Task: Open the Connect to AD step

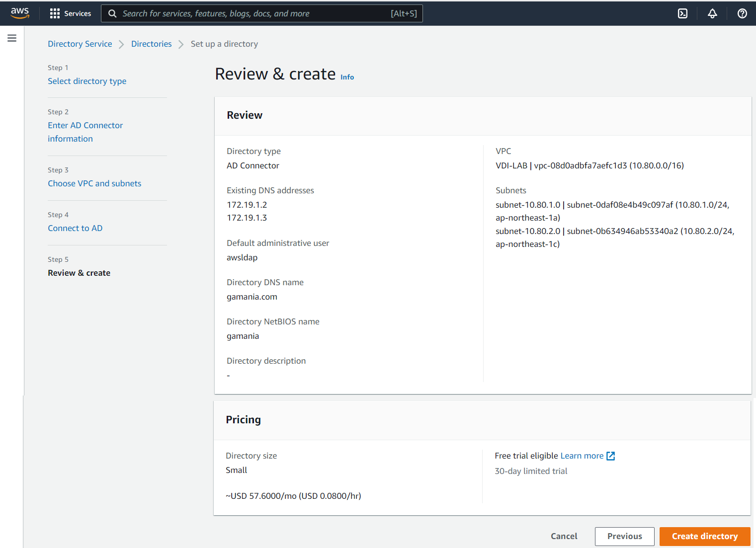Action: click(x=75, y=228)
